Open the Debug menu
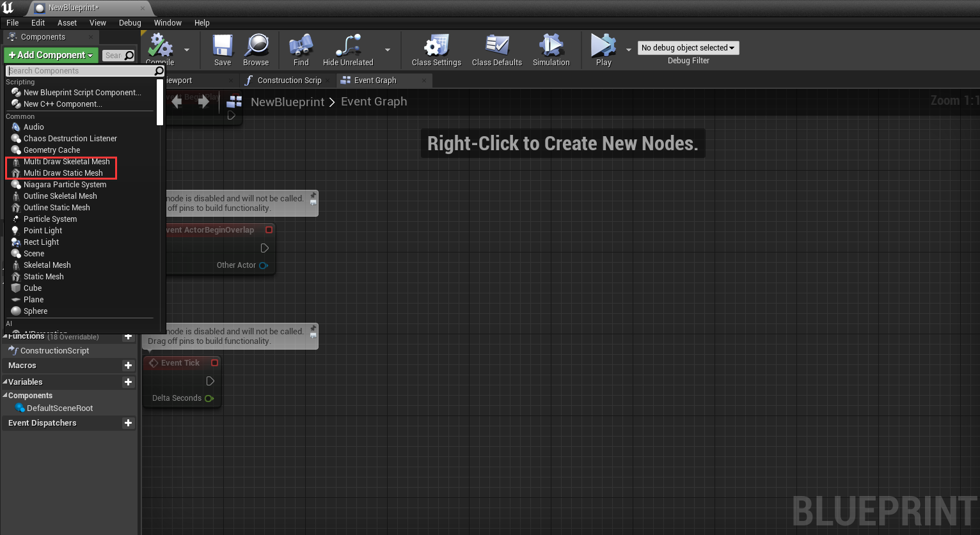Image resolution: width=980 pixels, height=535 pixels. click(130, 22)
